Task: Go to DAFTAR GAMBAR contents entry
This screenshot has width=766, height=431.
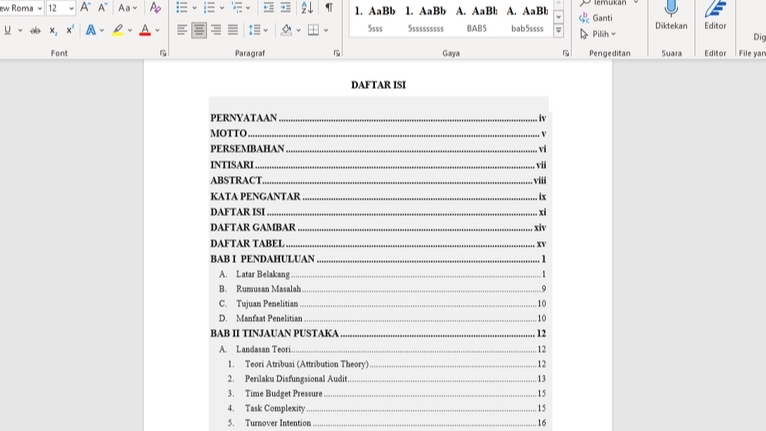Action: pos(378,228)
